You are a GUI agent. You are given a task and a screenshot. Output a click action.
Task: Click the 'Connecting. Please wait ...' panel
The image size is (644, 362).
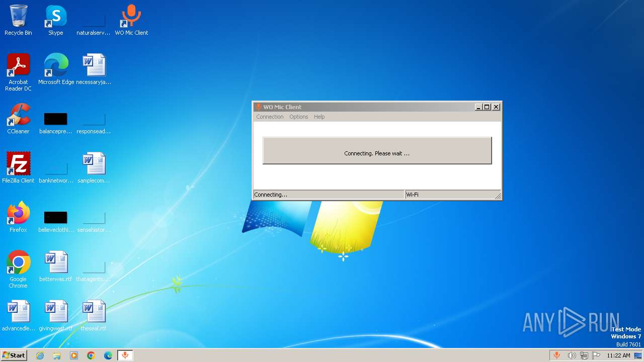coord(377,150)
